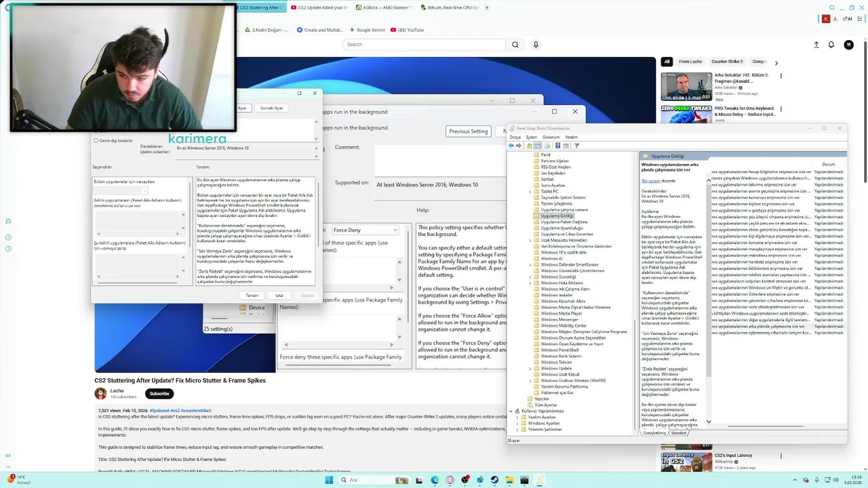Expand Windows Uzaktan Yönetim (WinRM) node
Screen dimensions: 868x488
tap(530, 380)
